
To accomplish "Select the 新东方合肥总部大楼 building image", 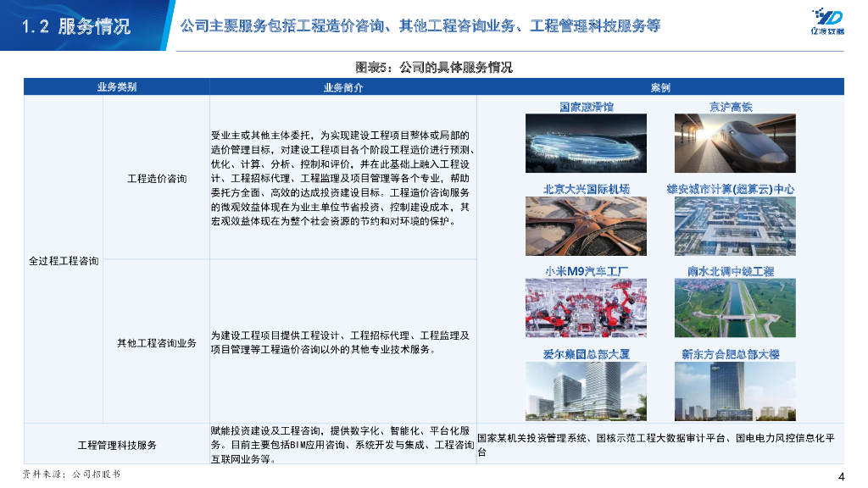I will click(735, 391).
